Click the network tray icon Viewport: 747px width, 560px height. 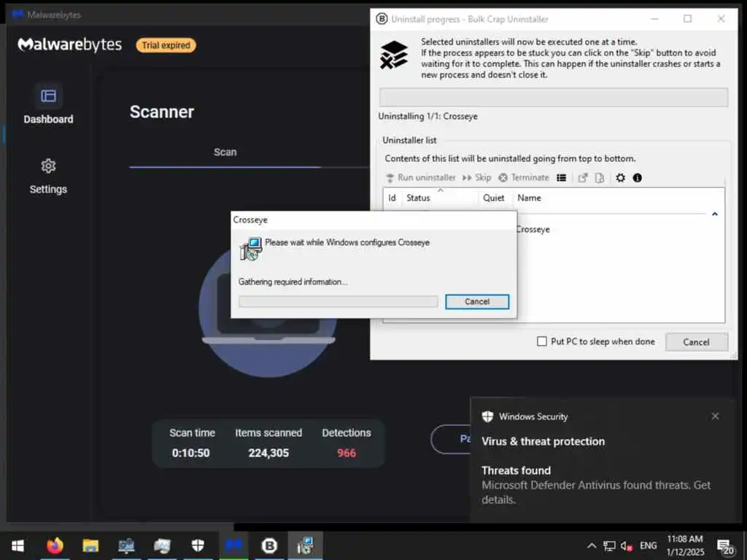(x=609, y=546)
